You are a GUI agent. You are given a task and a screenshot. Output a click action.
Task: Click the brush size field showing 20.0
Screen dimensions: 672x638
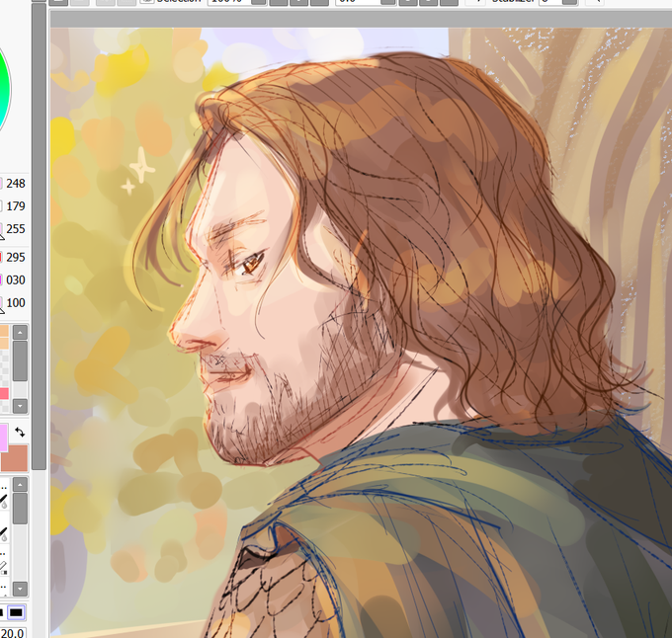point(13,633)
